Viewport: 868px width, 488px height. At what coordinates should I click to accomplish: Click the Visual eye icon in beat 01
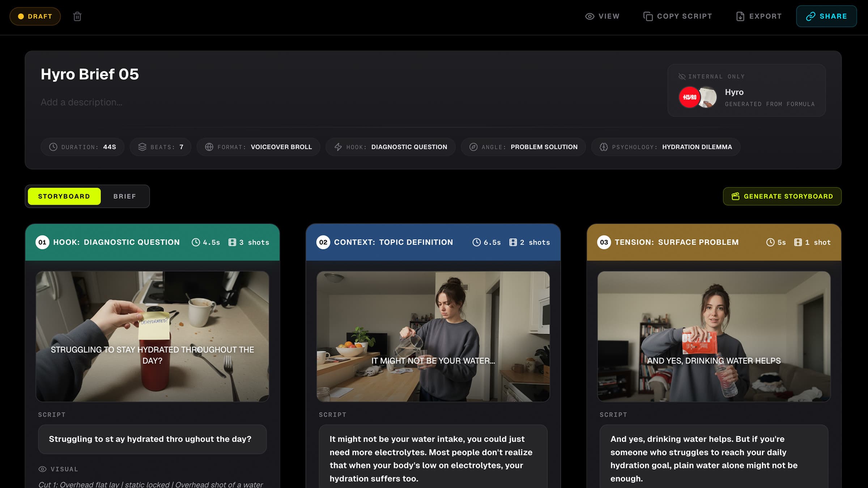coord(42,469)
